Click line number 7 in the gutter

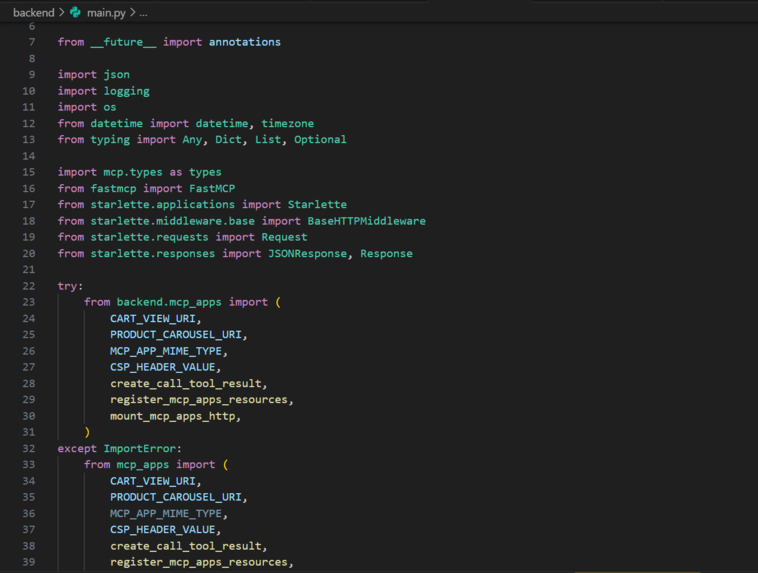point(32,42)
